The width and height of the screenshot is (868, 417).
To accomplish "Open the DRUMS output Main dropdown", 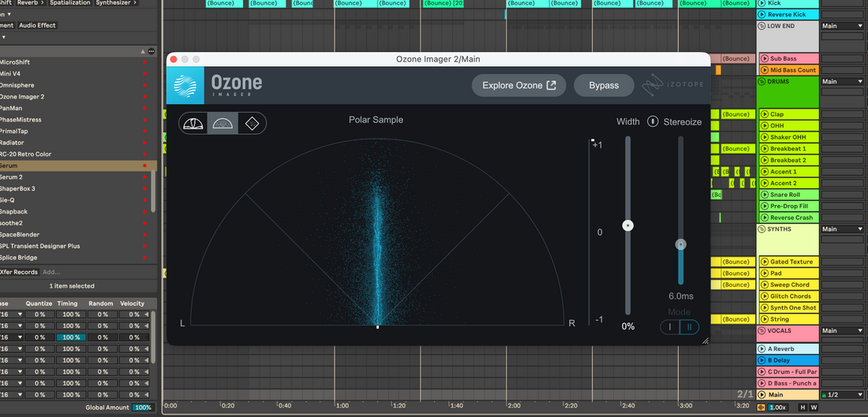I will click(x=843, y=82).
